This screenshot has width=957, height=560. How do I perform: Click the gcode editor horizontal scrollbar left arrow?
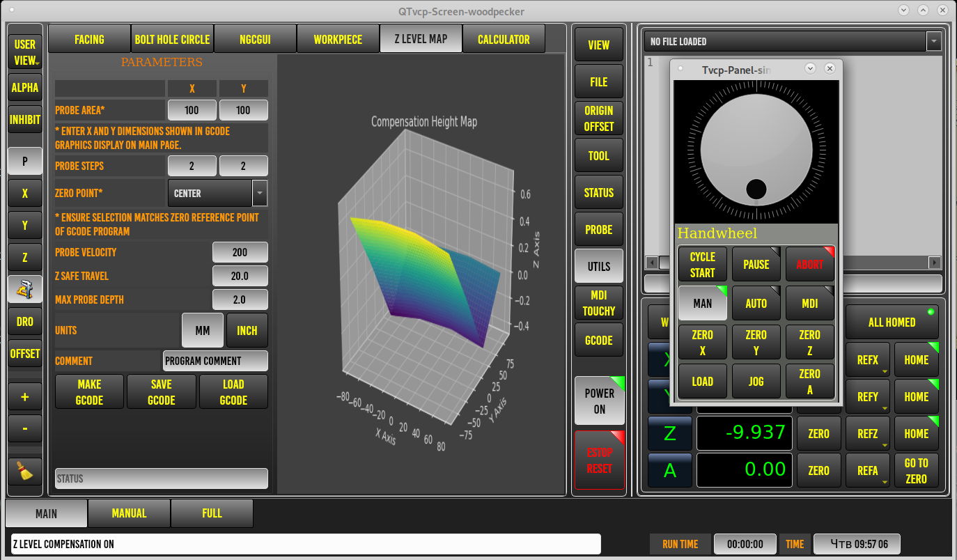tap(652, 263)
